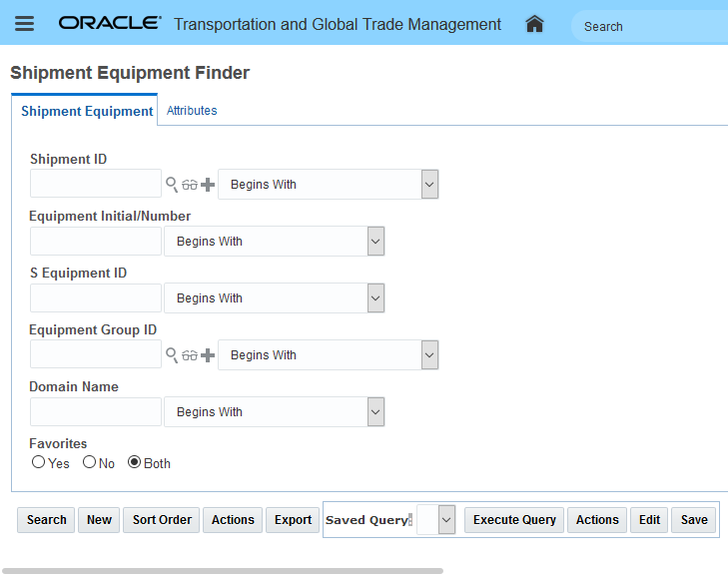This screenshot has width=728, height=576.
Task: Open the Domain Name operator dropdown
Action: point(375,412)
